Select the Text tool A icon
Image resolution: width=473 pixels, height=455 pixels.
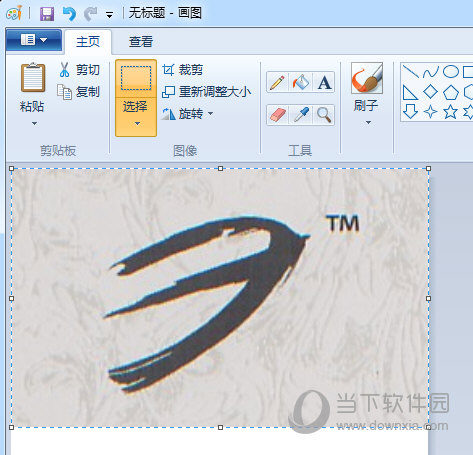(324, 82)
